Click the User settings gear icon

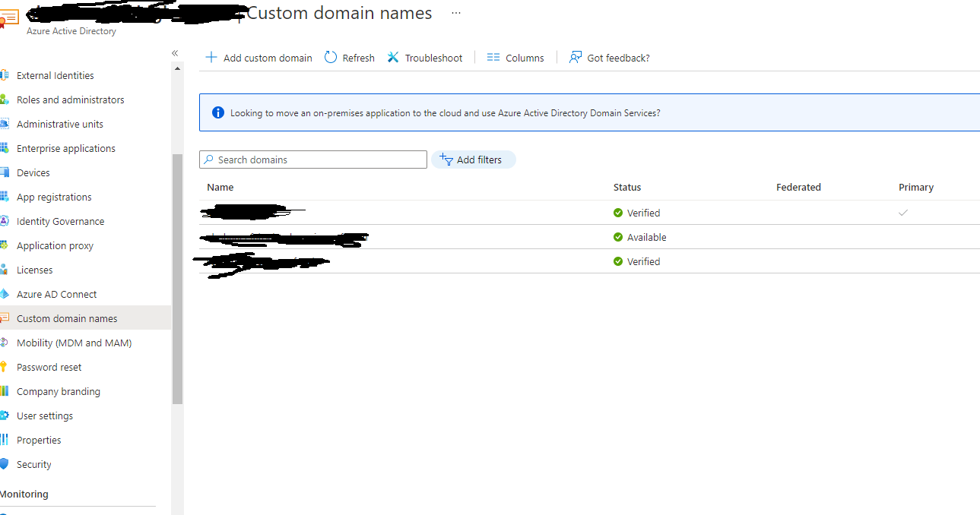click(x=5, y=415)
